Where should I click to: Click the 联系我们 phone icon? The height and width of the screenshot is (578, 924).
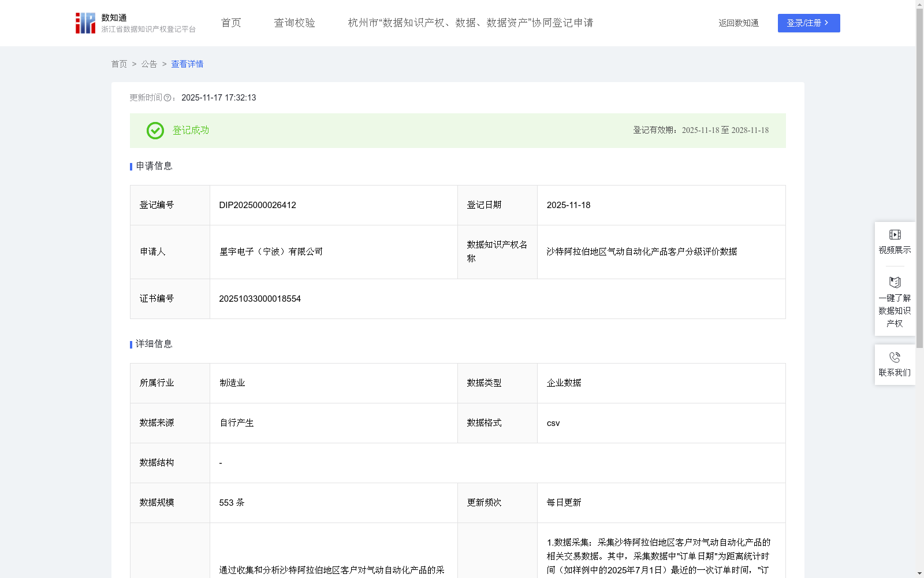click(x=895, y=357)
